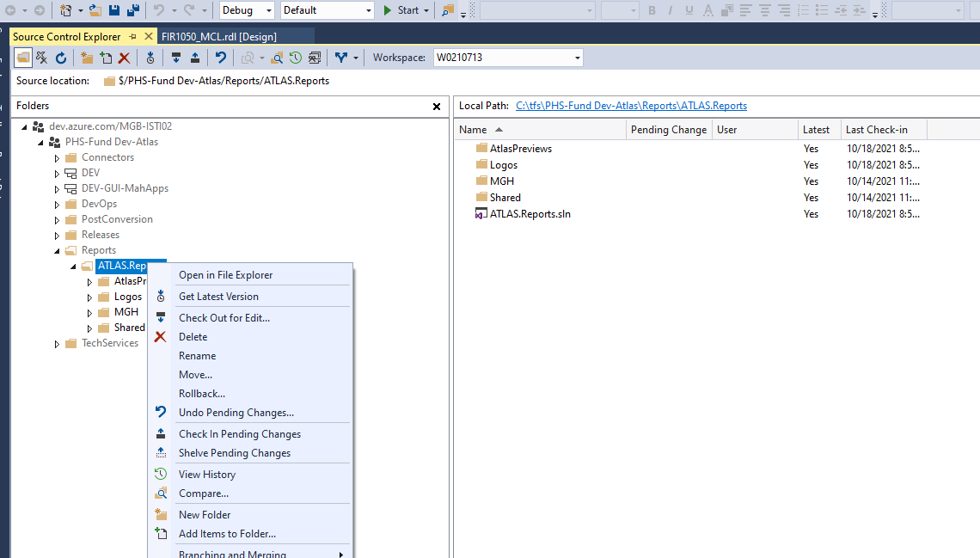
Task: Click the Save All icon in main toolbar
Action: [133, 10]
